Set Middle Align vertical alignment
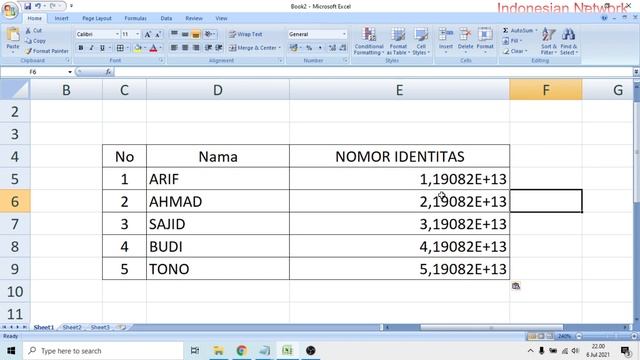The width and height of the screenshot is (640, 360). 185,34
